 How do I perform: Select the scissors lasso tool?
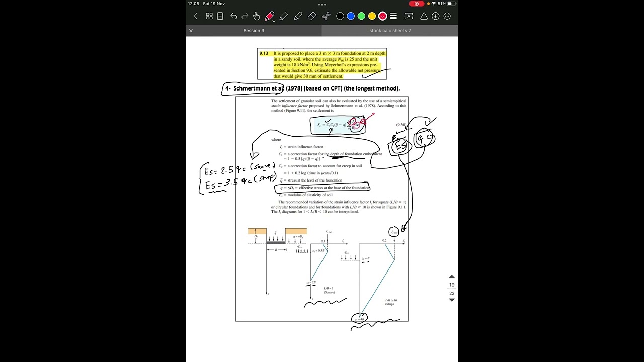point(326,16)
